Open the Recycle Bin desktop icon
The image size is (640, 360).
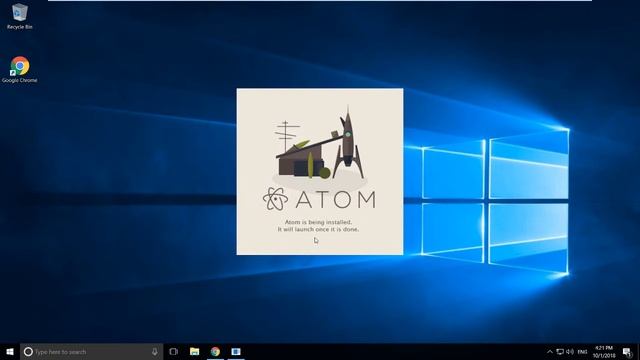click(x=19, y=16)
